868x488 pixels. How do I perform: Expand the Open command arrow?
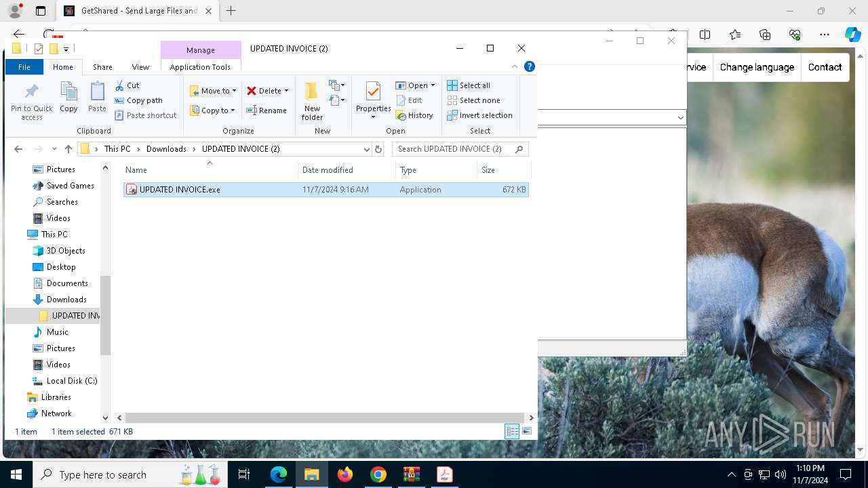coord(433,85)
